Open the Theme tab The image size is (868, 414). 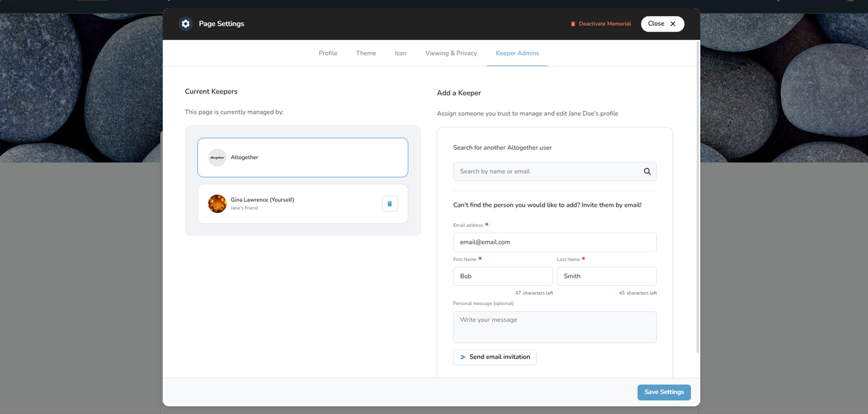tap(366, 53)
